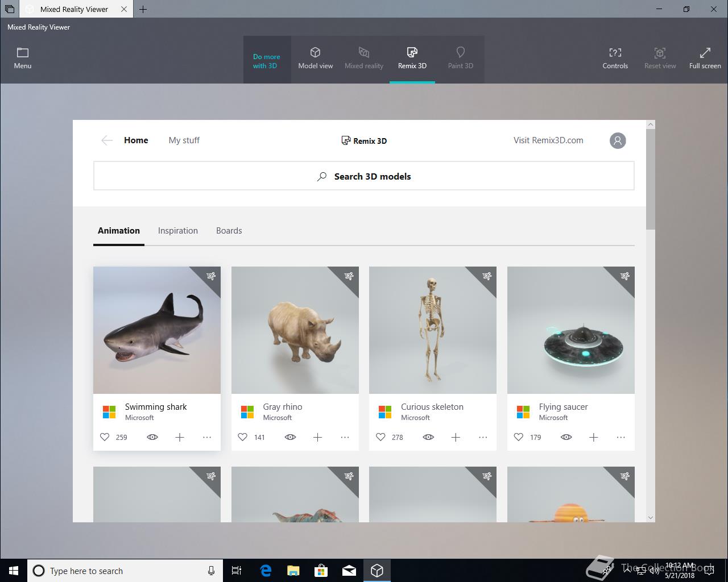Image resolution: width=728 pixels, height=582 pixels.
Task: Like the Curious skeleton model
Action: tap(380, 437)
